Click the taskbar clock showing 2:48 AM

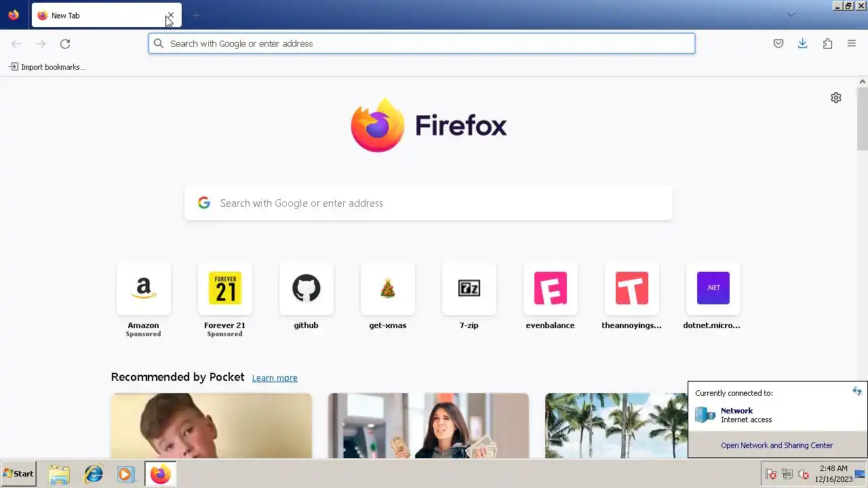pyautogui.click(x=833, y=474)
